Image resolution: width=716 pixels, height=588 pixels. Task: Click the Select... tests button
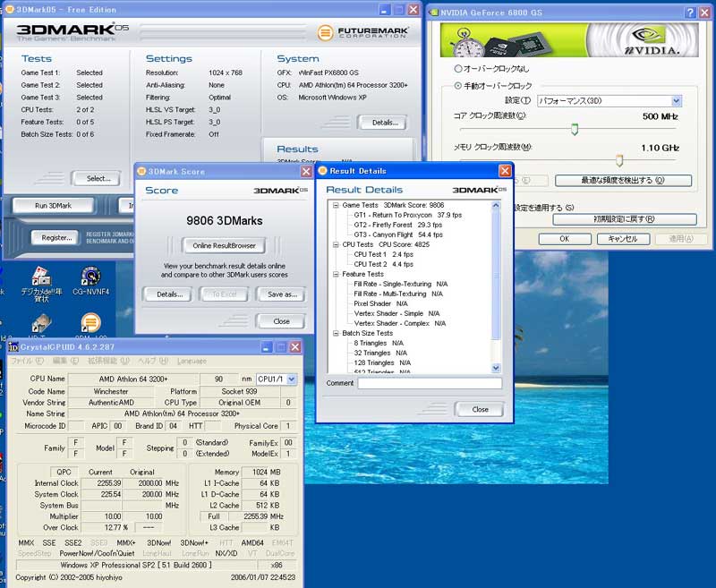(98, 178)
